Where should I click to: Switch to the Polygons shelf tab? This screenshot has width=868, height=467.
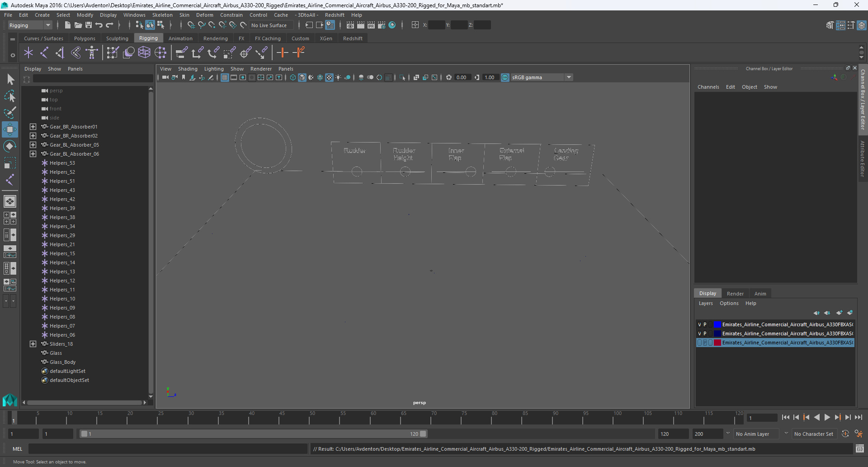point(85,38)
